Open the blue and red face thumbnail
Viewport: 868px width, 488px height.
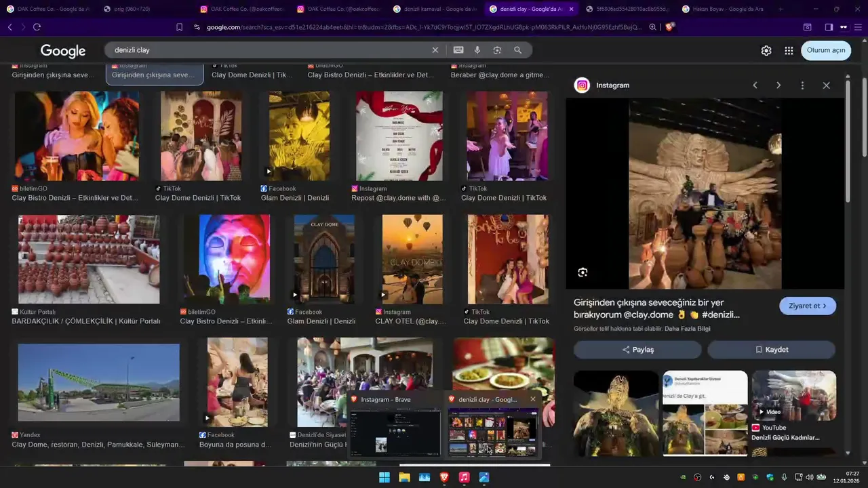[x=235, y=260]
